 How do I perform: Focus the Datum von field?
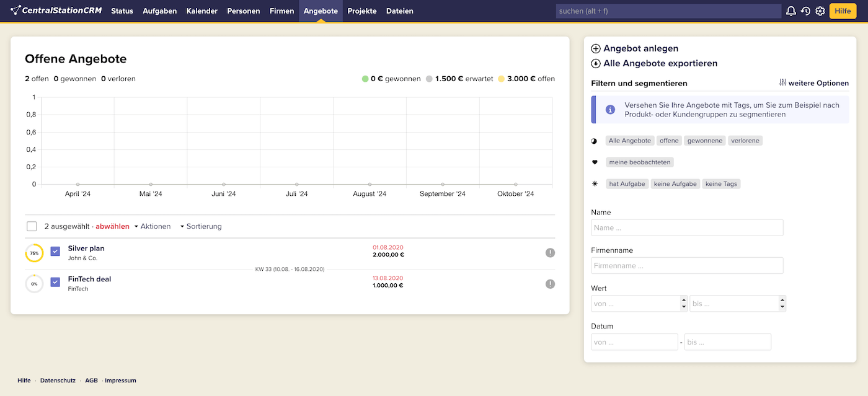pos(634,342)
